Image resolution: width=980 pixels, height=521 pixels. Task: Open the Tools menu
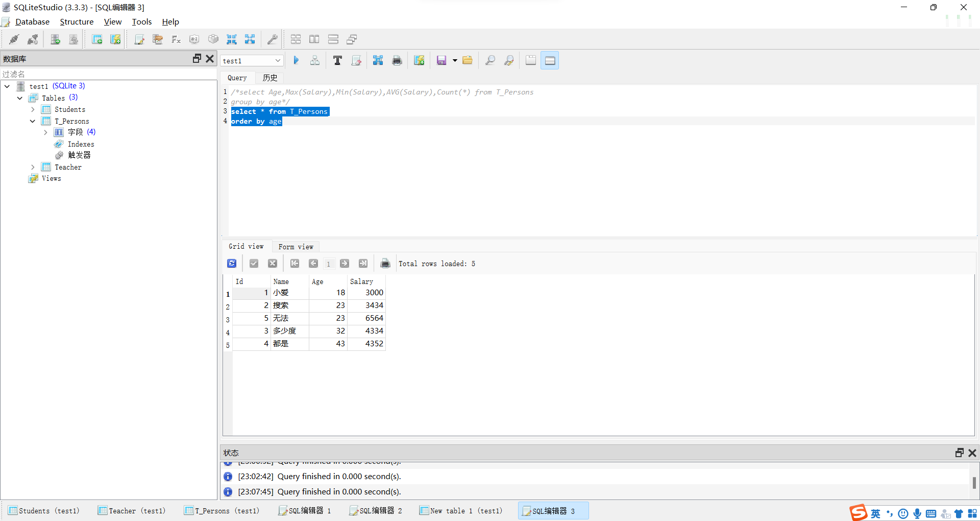click(x=141, y=22)
